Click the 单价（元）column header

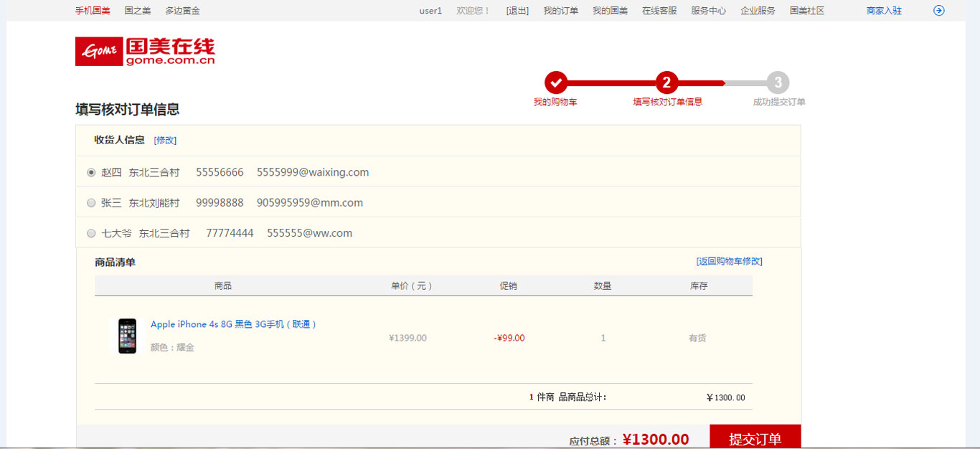(x=412, y=285)
